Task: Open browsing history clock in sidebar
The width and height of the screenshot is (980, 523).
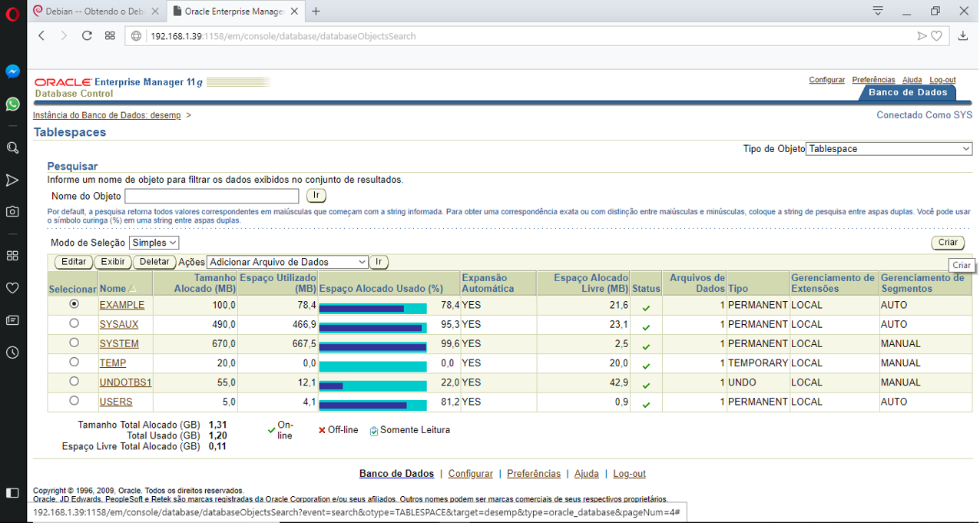Action: 12,353
